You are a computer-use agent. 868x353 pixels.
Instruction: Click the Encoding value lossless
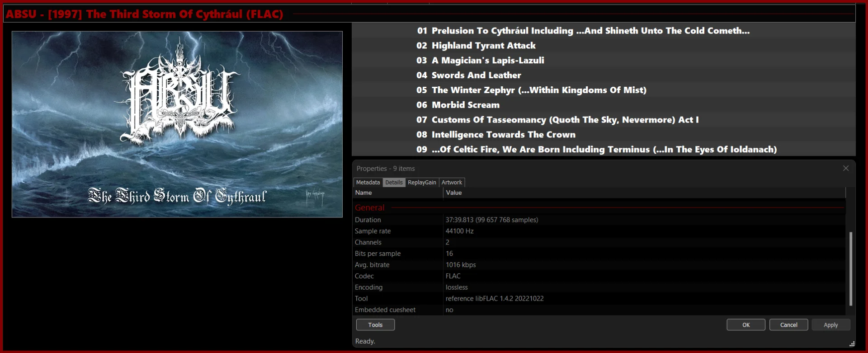coord(457,287)
